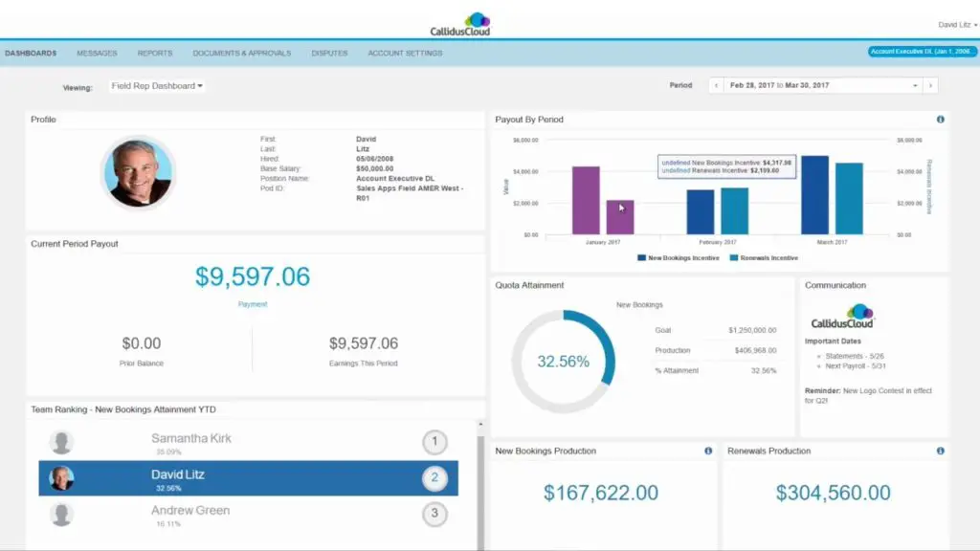
Task: Click the Earnings This Period amount
Action: 363,343
